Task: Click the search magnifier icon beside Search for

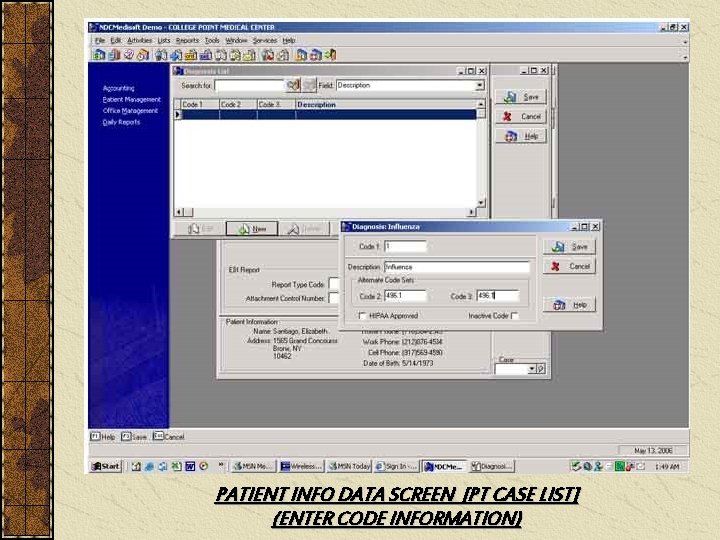Action: 292,85
